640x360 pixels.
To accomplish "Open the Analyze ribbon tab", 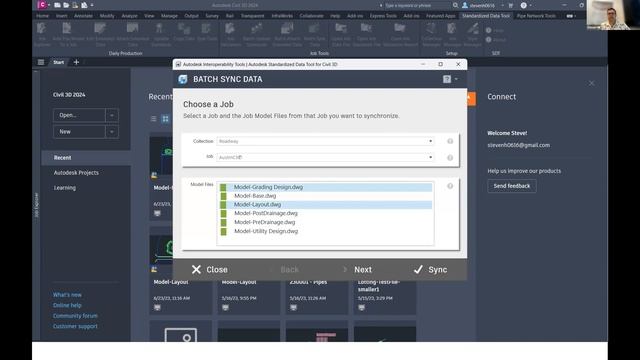I will point(129,16).
